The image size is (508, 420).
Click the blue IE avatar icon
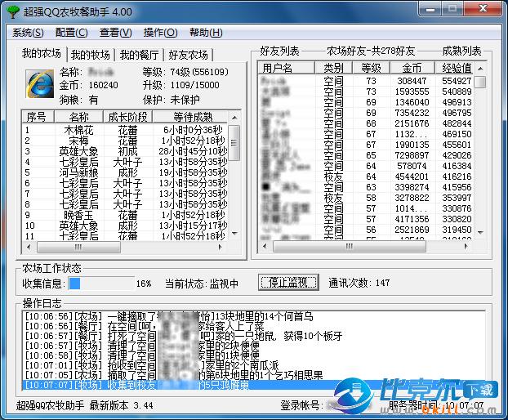tap(38, 82)
